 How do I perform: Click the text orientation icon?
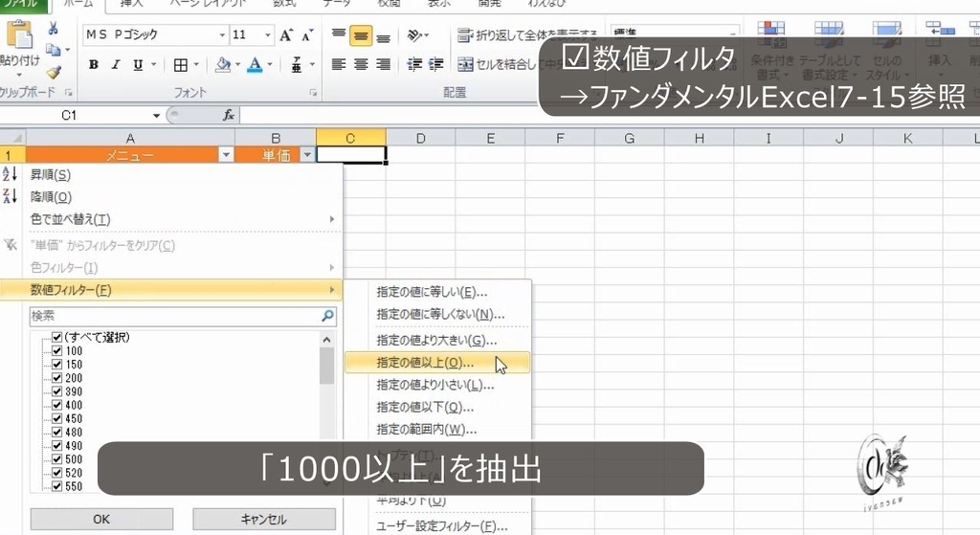coord(414,35)
